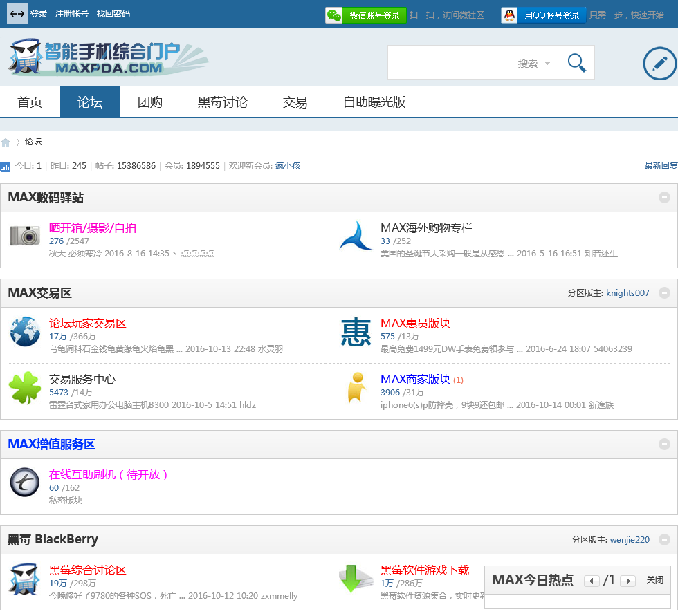Open the MAXPDA.COM site logo
The height and width of the screenshot is (616, 678).
coord(108,57)
